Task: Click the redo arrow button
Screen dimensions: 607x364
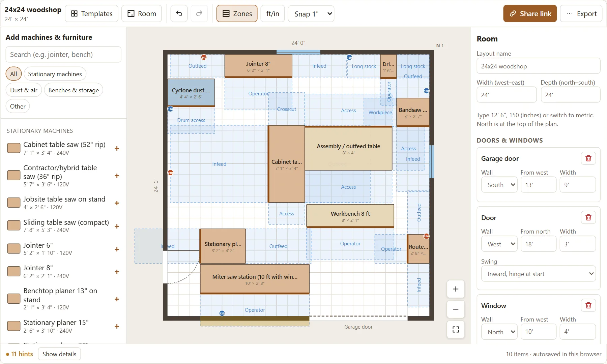Action: pyautogui.click(x=199, y=13)
